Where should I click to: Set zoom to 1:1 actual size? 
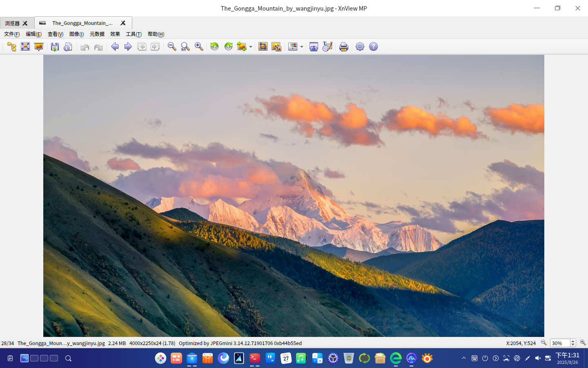coord(185,47)
